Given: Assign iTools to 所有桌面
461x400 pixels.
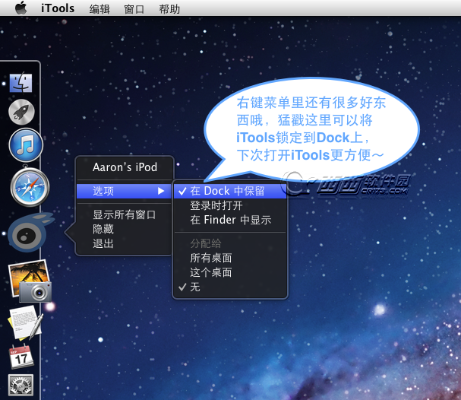Looking at the screenshot, I should point(230,258).
